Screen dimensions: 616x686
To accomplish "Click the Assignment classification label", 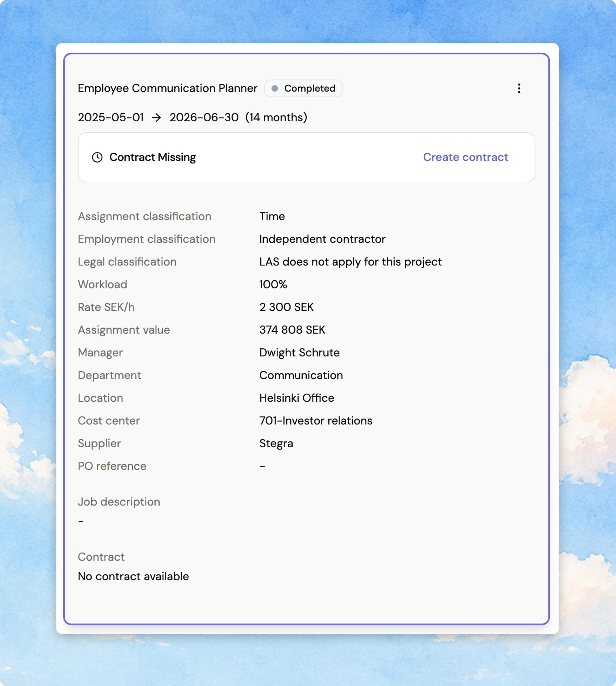I will pos(145,216).
